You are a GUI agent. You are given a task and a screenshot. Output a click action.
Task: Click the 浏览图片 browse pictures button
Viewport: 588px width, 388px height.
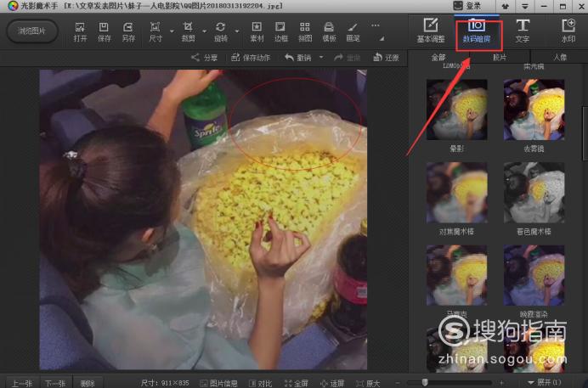tap(32, 31)
